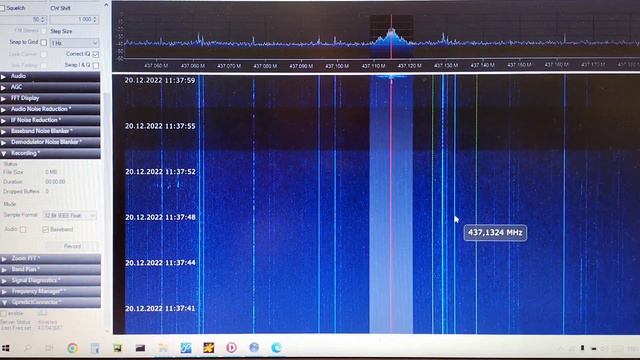Click waterfall timestamp 20.12.2022 11:37:59

pyautogui.click(x=160, y=80)
